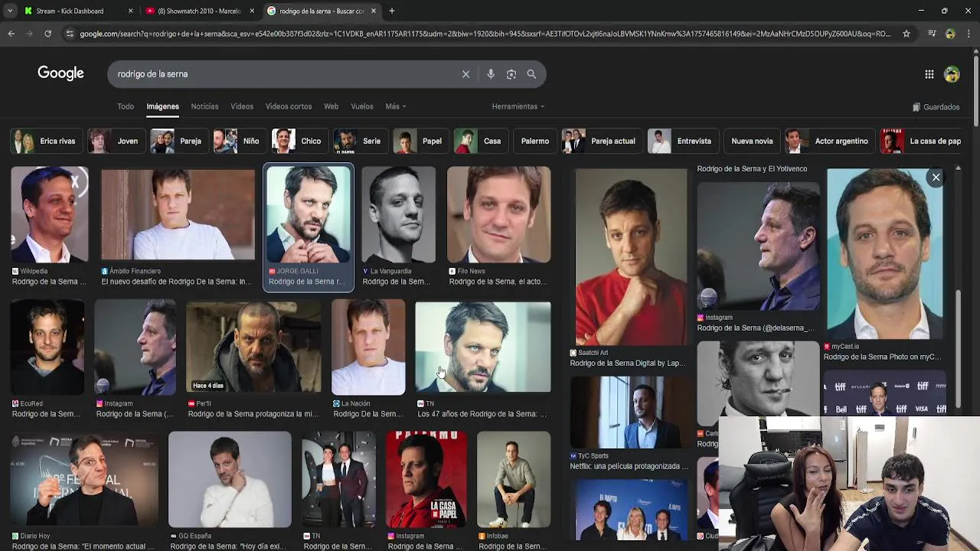The width and height of the screenshot is (980, 551).
Task: Open the Vuelos tab
Action: pyautogui.click(x=362, y=106)
